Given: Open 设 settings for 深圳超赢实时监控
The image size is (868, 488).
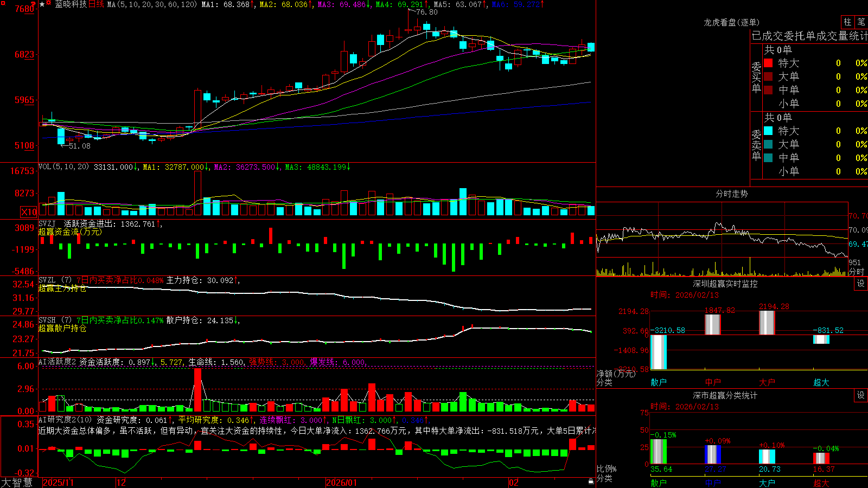Looking at the screenshot, I should (x=861, y=284).
